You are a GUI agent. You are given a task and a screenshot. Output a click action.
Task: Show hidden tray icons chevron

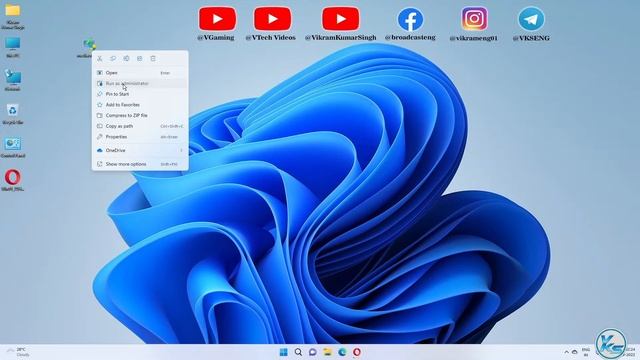click(x=566, y=352)
